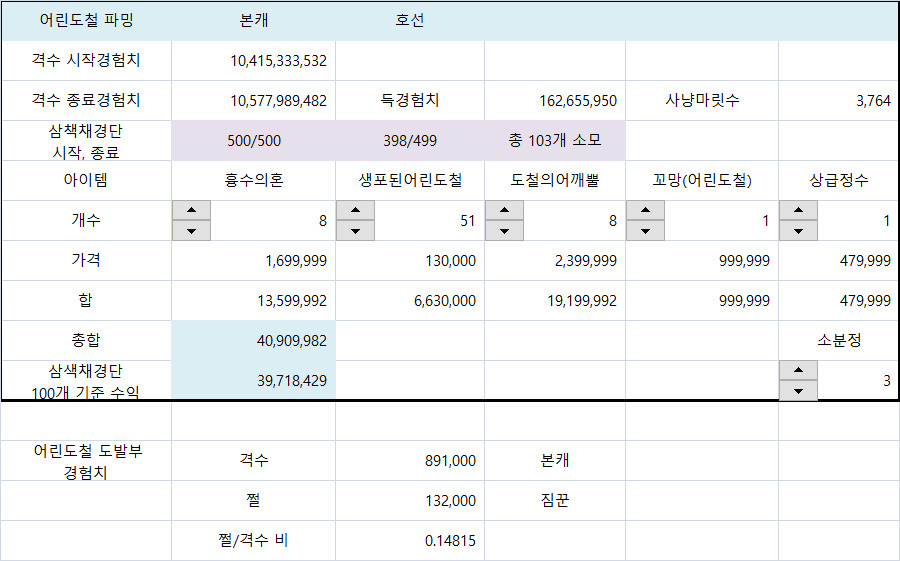
Task: Decrease the 도철의어깨뿔 count spinner
Action: 504,231
